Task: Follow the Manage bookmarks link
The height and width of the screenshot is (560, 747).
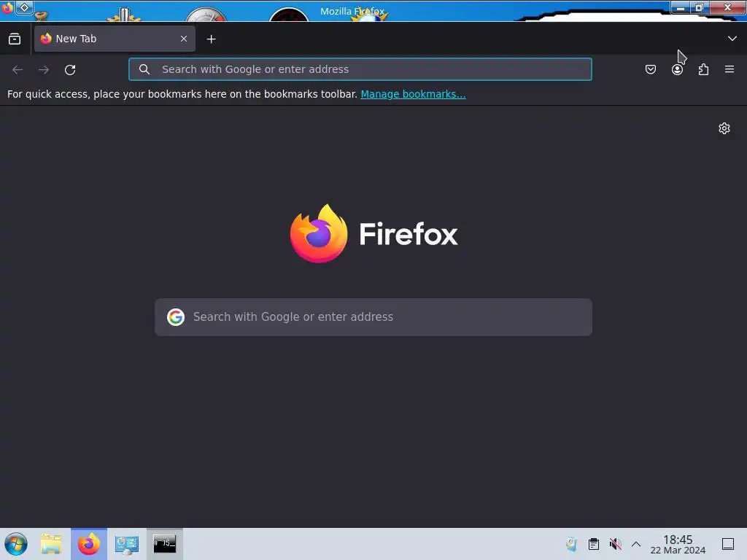Action: point(413,94)
